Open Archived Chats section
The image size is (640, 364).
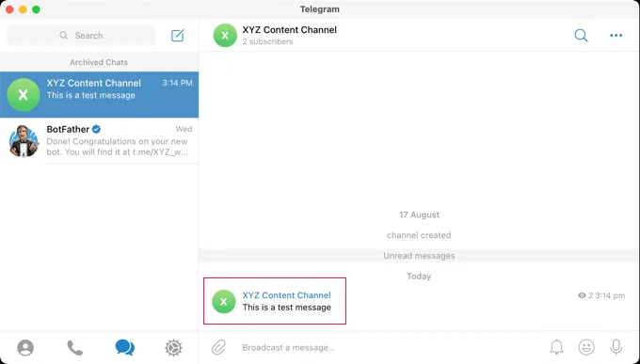tap(99, 62)
